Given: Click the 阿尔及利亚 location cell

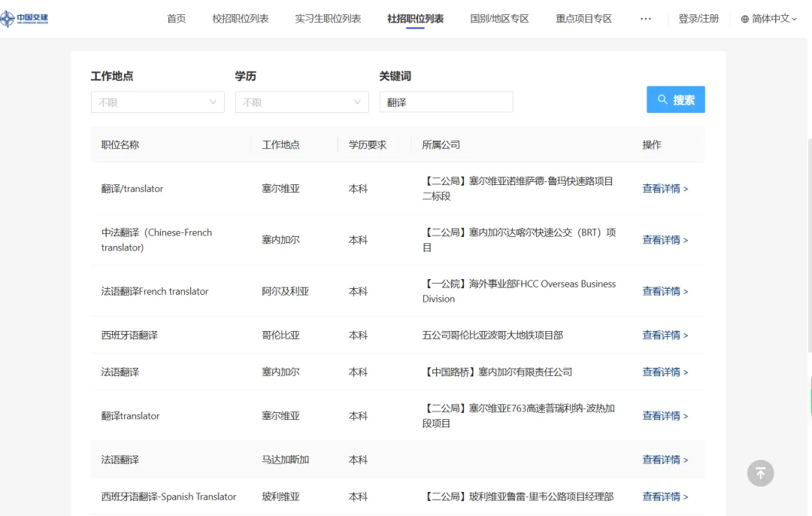Looking at the screenshot, I should tap(286, 291).
